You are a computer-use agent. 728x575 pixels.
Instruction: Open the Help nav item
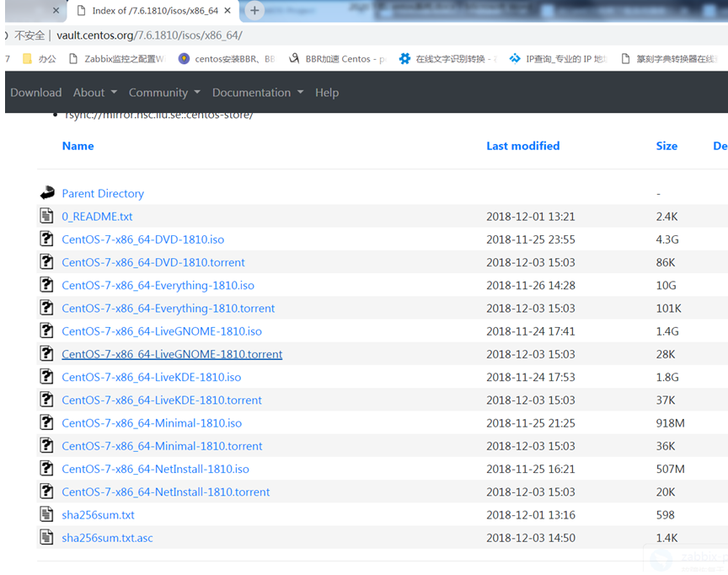click(x=327, y=93)
